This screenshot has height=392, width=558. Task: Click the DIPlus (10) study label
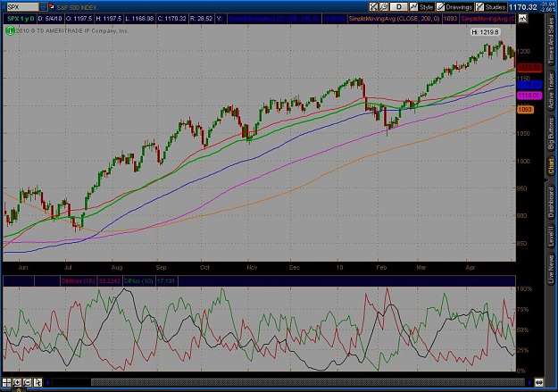(x=138, y=281)
